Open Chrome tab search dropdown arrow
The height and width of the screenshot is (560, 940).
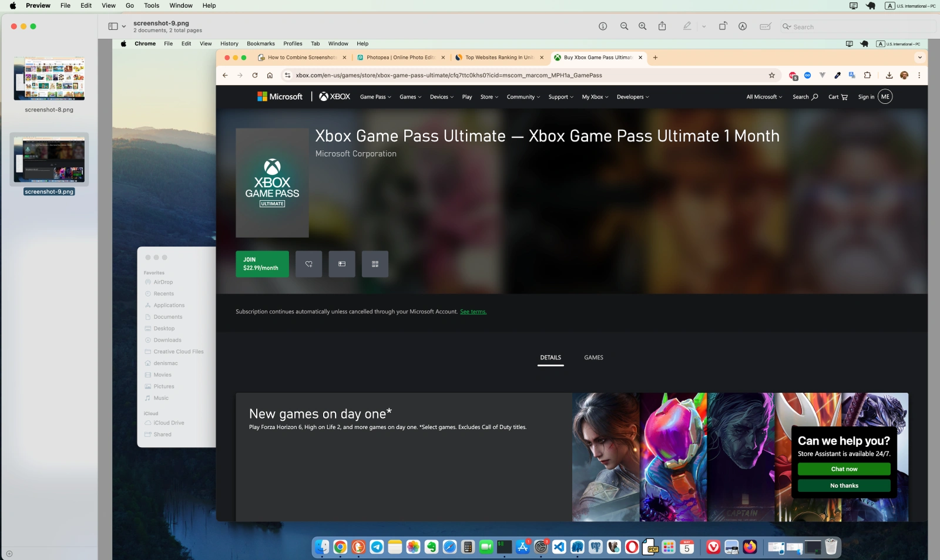pyautogui.click(x=920, y=58)
